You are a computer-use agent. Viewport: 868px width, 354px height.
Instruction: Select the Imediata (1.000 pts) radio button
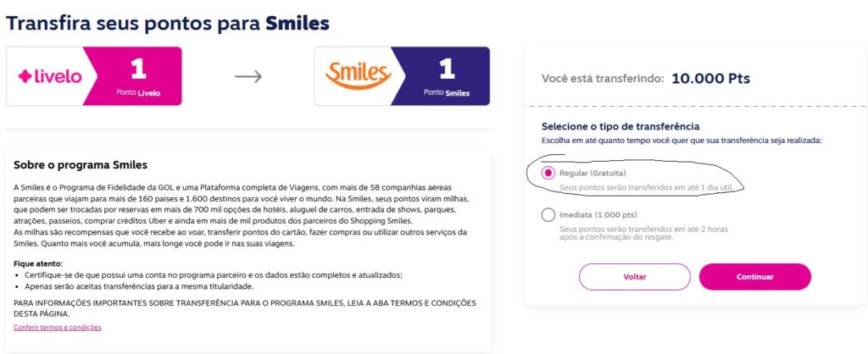coord(548,214)
